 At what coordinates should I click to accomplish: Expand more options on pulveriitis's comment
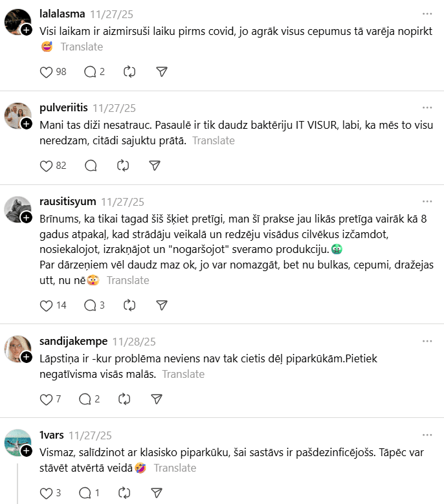click(x=427, y=107)
